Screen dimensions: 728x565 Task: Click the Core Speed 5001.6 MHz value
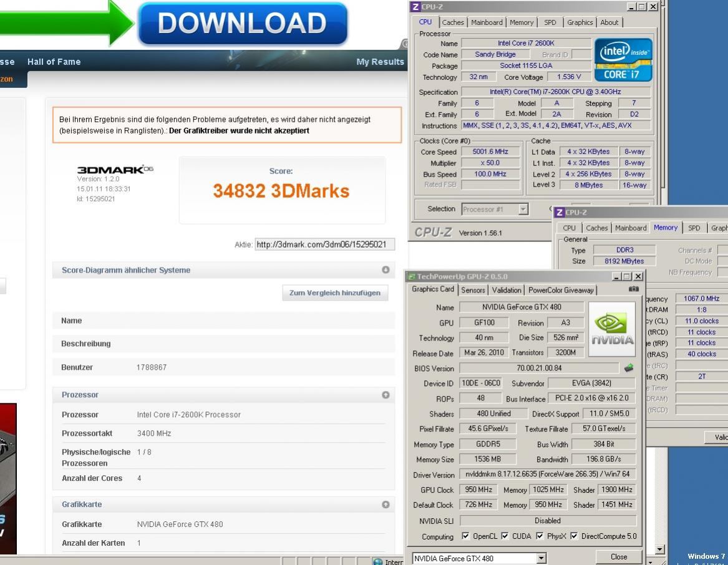[490, 152]
